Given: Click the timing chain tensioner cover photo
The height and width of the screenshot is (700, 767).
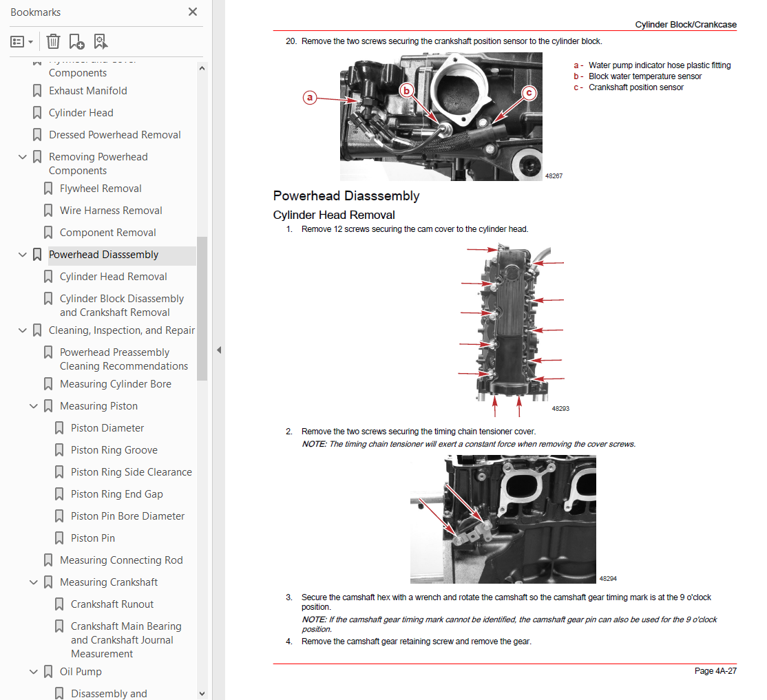Looking at the screenshot, I should click(503, 519).
